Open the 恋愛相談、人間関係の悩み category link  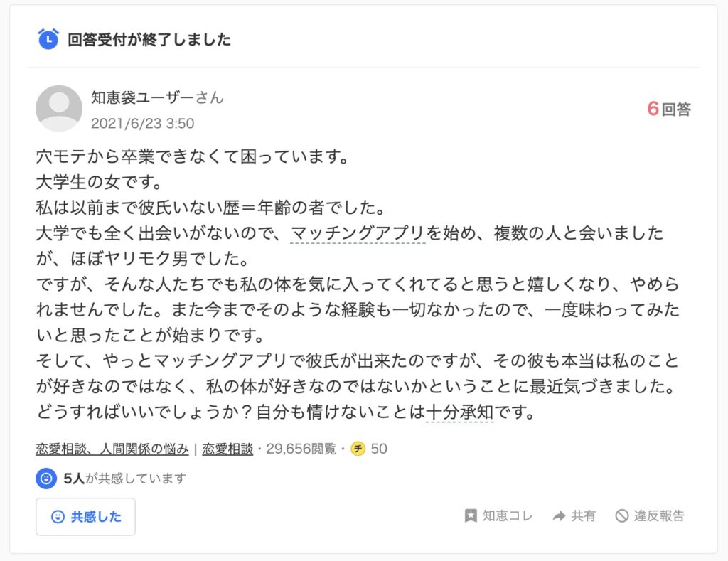(x=112, y=449)
